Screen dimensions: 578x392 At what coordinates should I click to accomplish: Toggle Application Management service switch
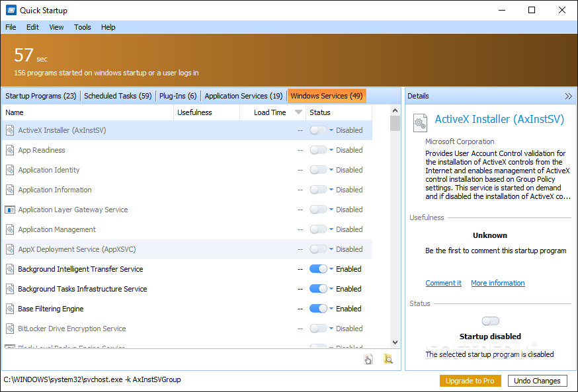tap(318, 229)
